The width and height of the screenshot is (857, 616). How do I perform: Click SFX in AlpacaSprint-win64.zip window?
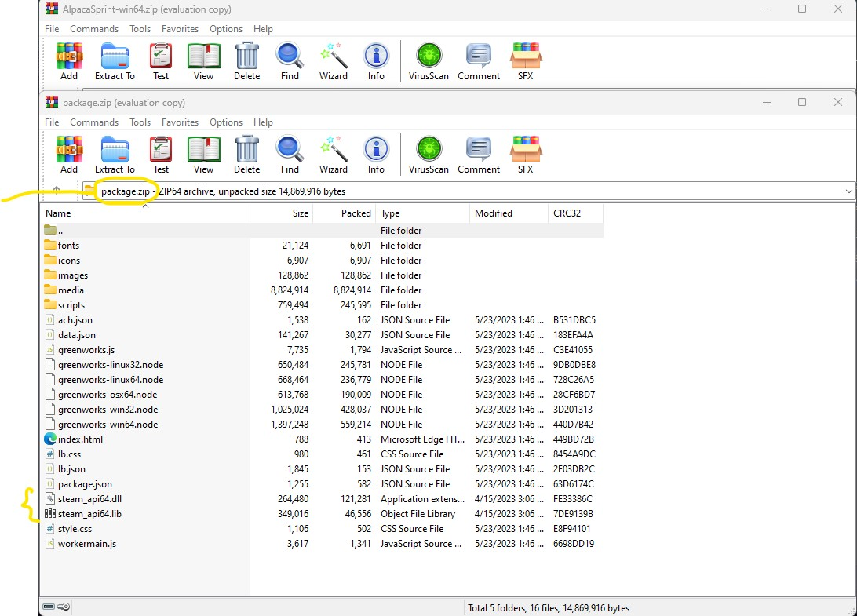(525, 61)
